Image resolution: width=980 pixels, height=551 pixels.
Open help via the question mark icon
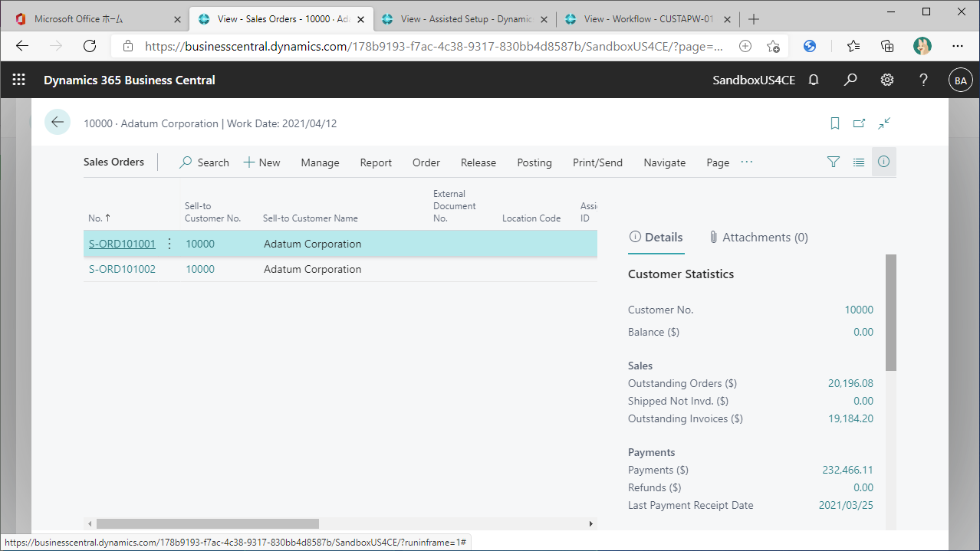pos(923,80)
